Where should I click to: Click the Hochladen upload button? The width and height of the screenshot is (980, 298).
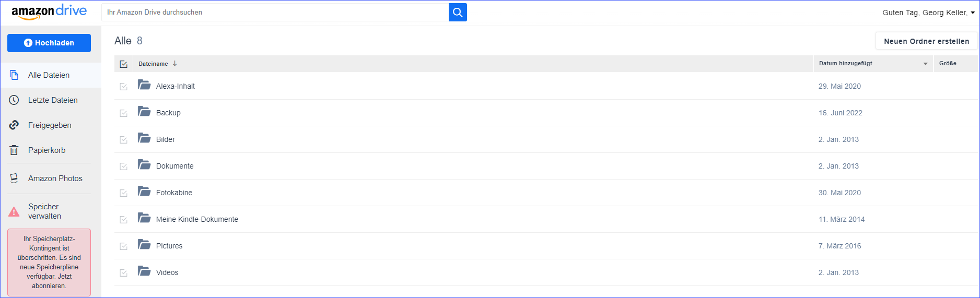point(49,43)
